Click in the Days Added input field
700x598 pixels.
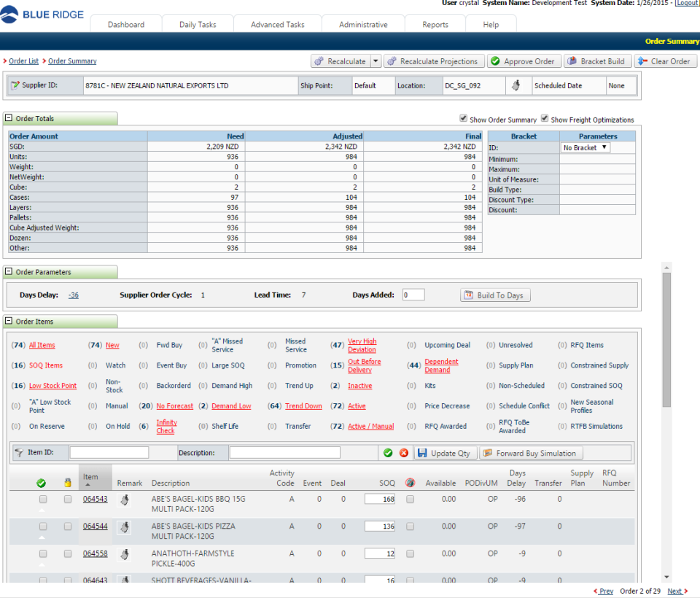(413, 295)
